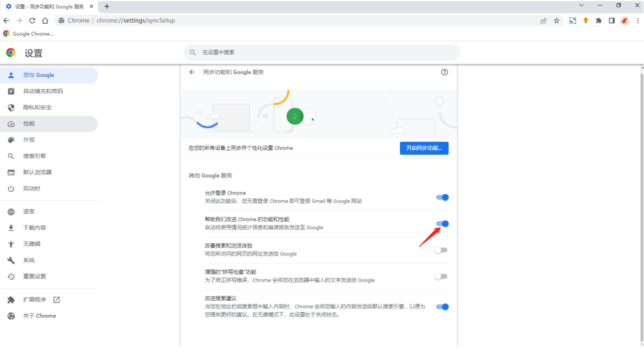Select 您与 Google in sidebar
The width and height of the screenshot is (644, 350).
(x=49, y=75)
